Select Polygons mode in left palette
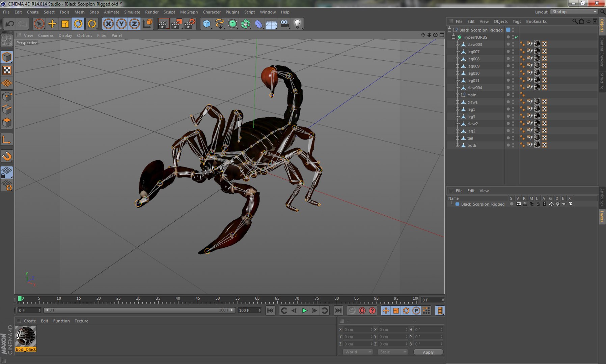 pyautogui.click(x=7, y=123)
